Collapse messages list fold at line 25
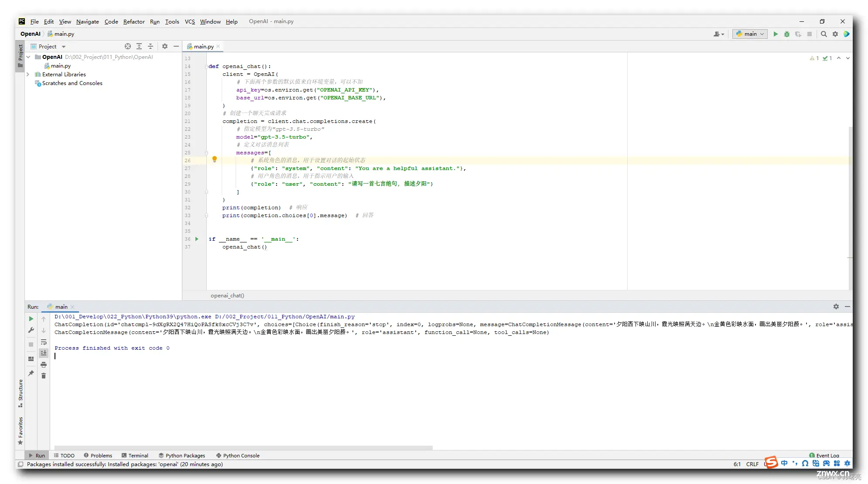 pos(206,153)
